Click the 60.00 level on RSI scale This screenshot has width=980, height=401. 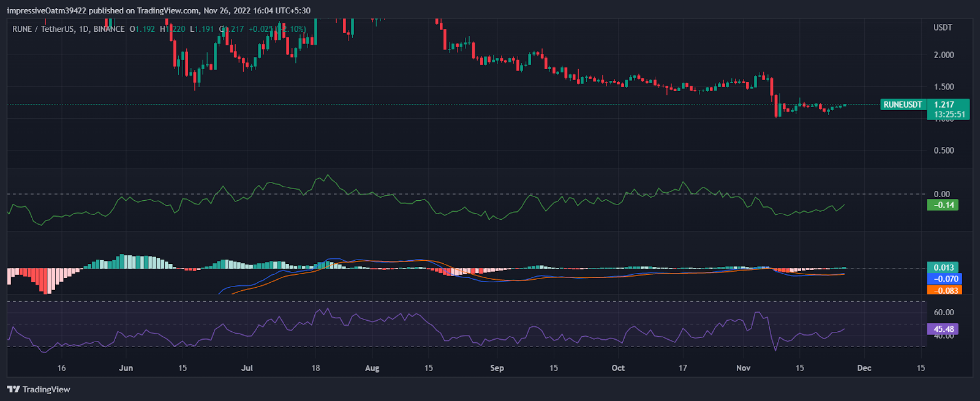(943, 312)
